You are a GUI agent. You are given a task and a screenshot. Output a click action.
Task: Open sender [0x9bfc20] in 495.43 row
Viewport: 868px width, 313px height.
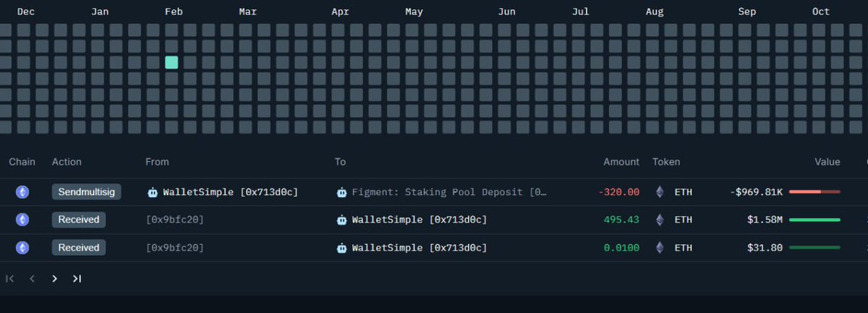tap(175, 219)
